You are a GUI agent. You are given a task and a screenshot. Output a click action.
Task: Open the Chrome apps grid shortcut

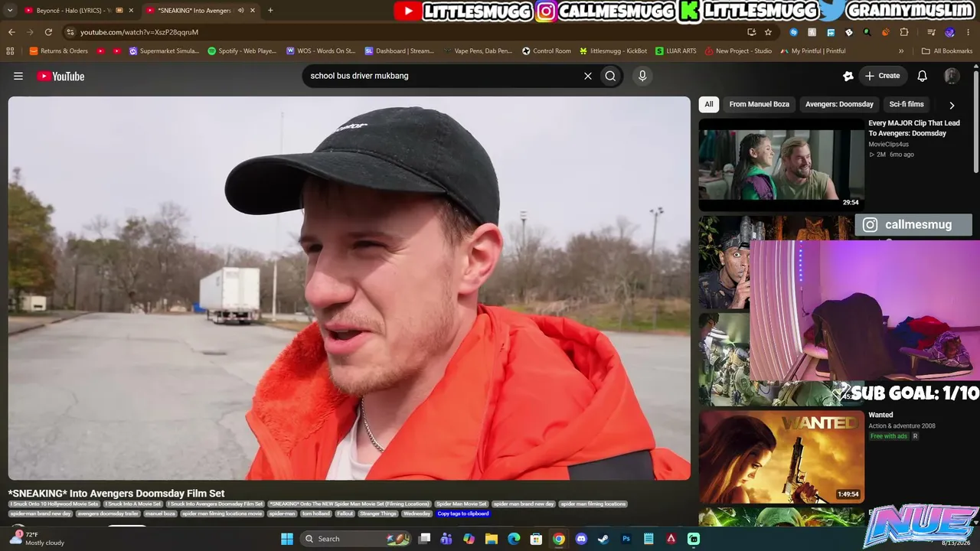10,51
